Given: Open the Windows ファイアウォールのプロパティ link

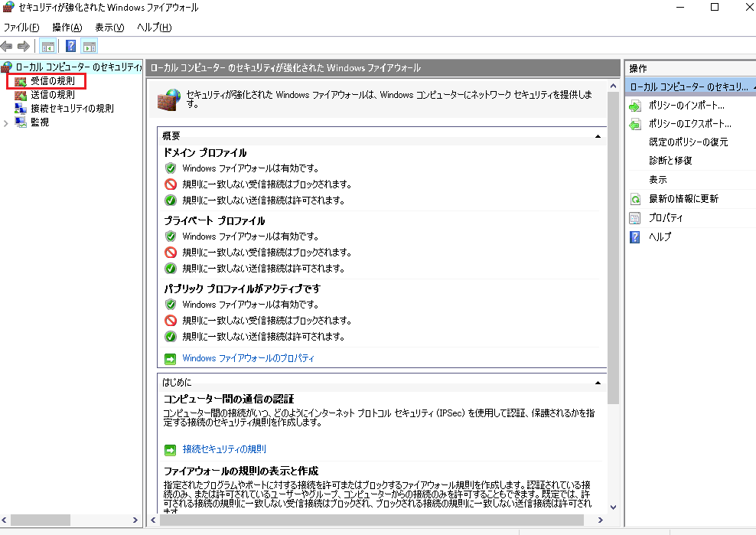Looking at the screenshot, I should [249, 358].
